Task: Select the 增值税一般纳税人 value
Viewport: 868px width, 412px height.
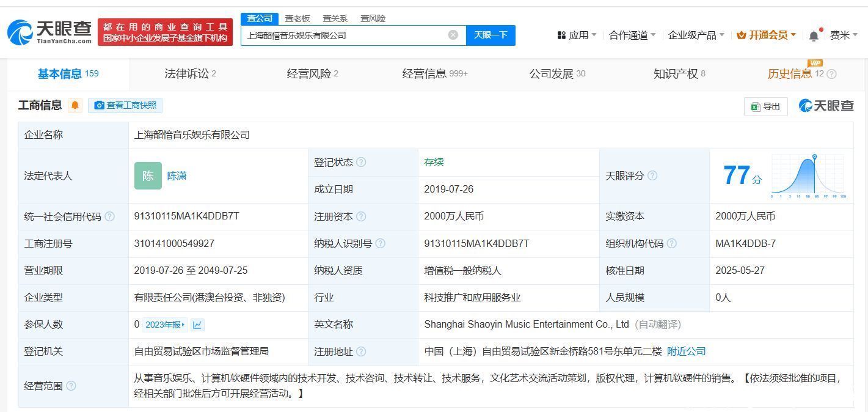Action: tap(462, 270)
